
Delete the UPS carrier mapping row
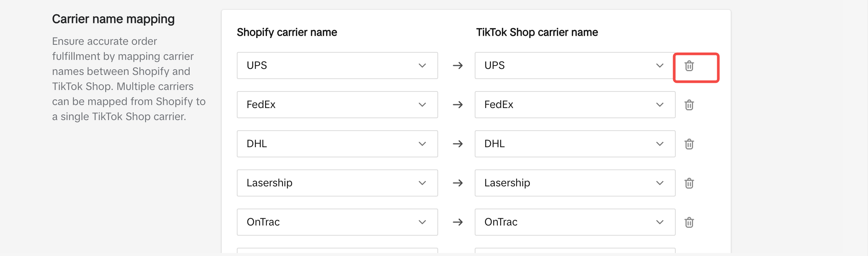689,66
